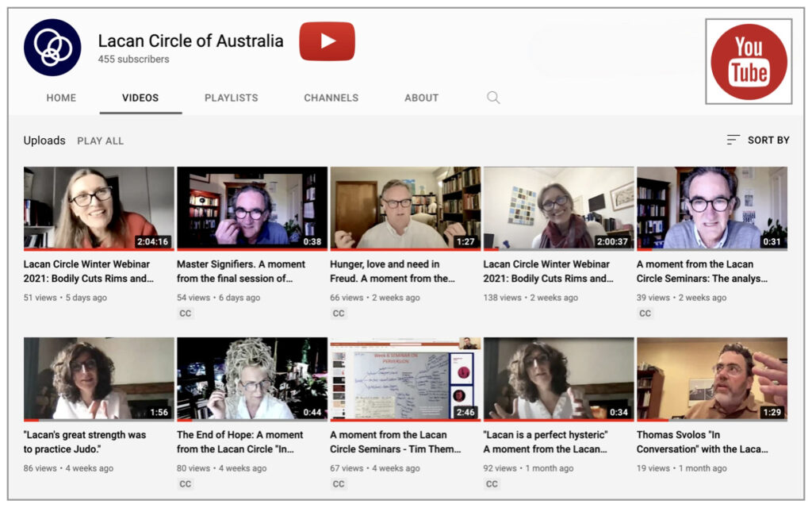812x508 pixels.
Task: Go to the CHANNELS tab
Action: [331, 98]
